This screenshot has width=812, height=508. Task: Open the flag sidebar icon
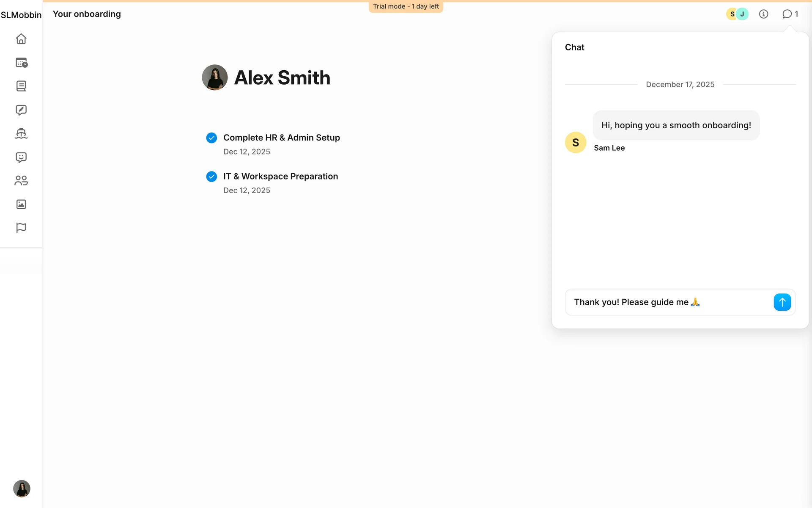point(21,228)
